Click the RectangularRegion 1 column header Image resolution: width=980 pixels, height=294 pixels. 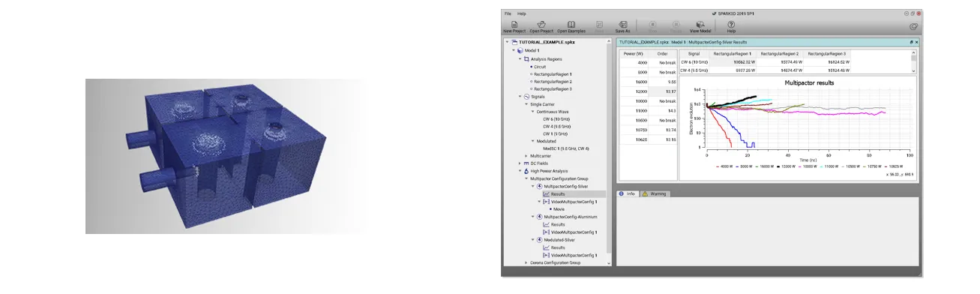[x=733, y=54]
